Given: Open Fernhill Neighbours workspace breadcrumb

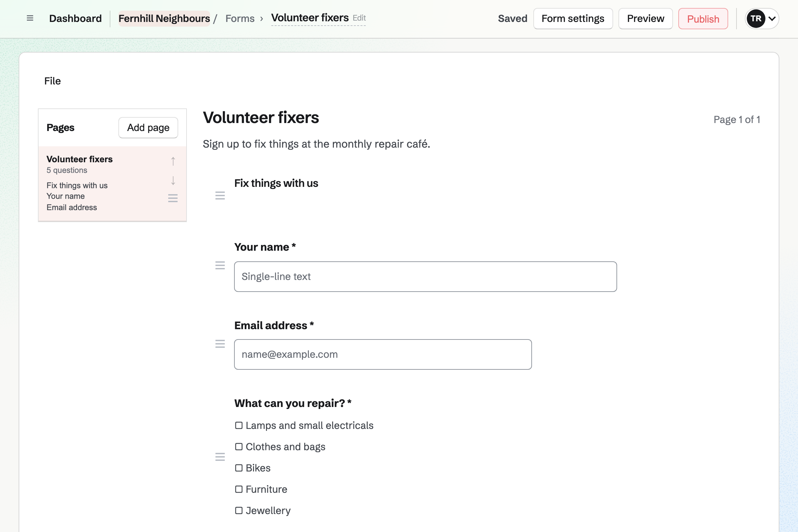Looking at the screenshot, I should tap(164, 18).
